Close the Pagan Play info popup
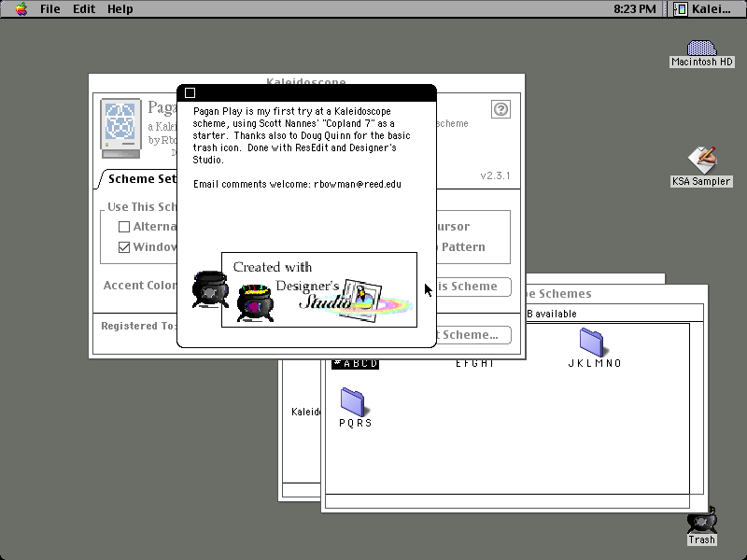 coord(190,92)
